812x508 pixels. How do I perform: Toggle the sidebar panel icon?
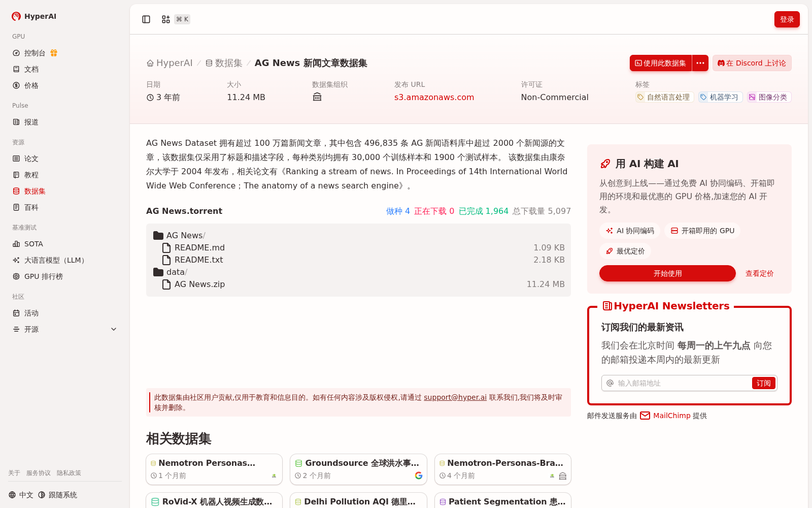[146, 19]
